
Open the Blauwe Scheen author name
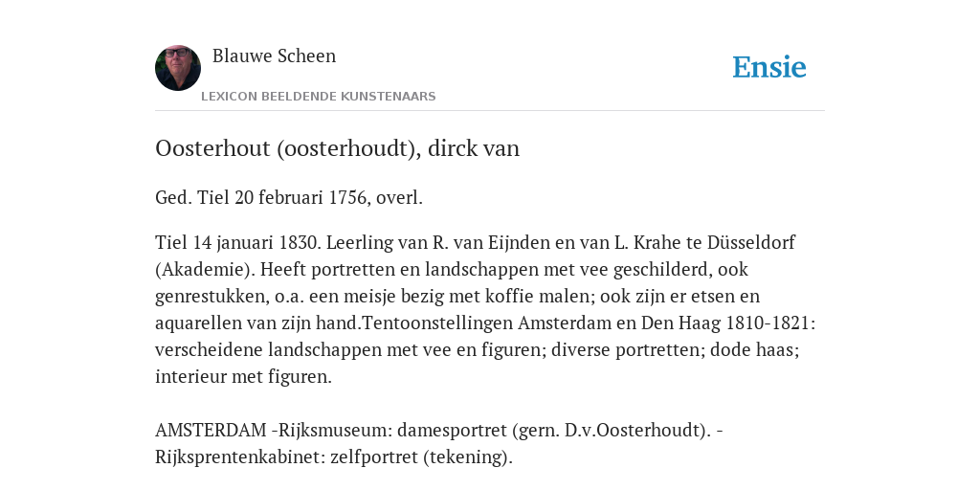(275, 56)
